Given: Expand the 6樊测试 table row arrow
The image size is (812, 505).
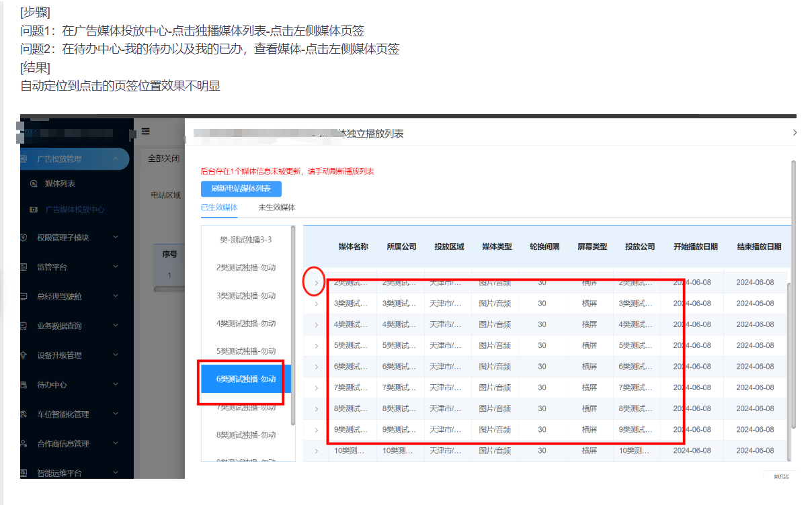Looking at the screenshot, I should pyautogui.click(x=317, y=367).
